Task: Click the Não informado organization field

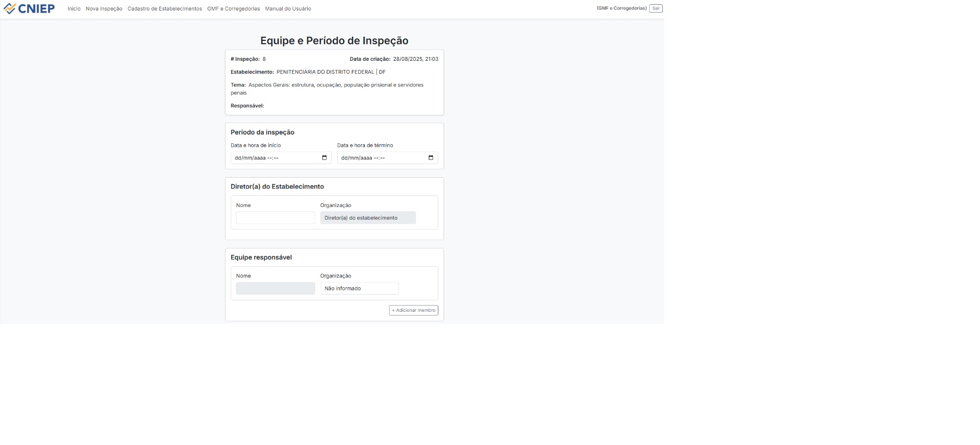Action: click(359, 288)
